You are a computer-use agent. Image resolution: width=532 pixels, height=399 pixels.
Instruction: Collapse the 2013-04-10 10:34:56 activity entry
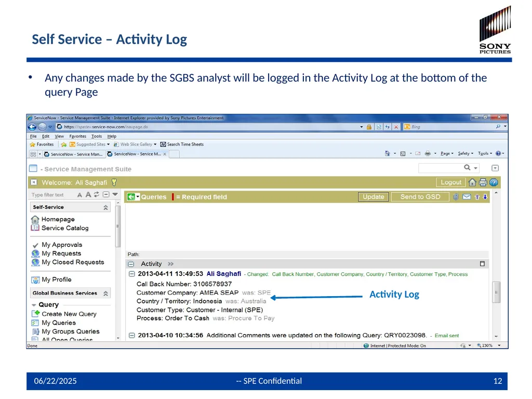[132, 336]
